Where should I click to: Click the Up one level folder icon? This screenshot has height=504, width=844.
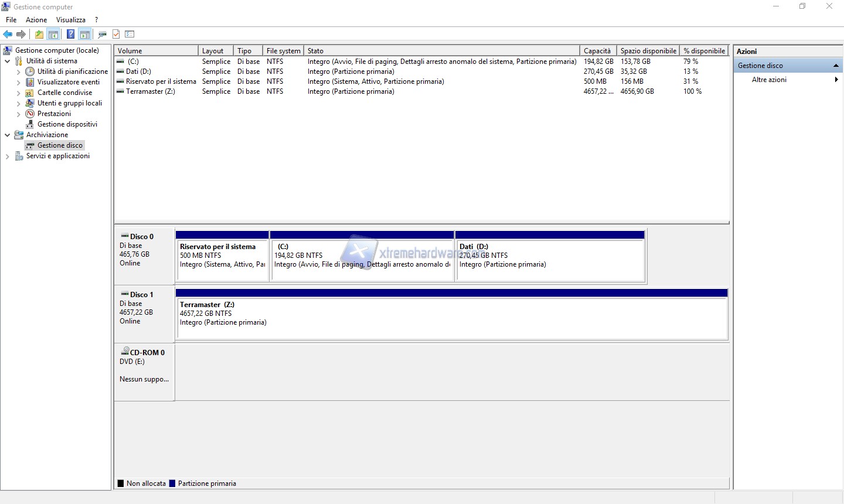(39, 34)
